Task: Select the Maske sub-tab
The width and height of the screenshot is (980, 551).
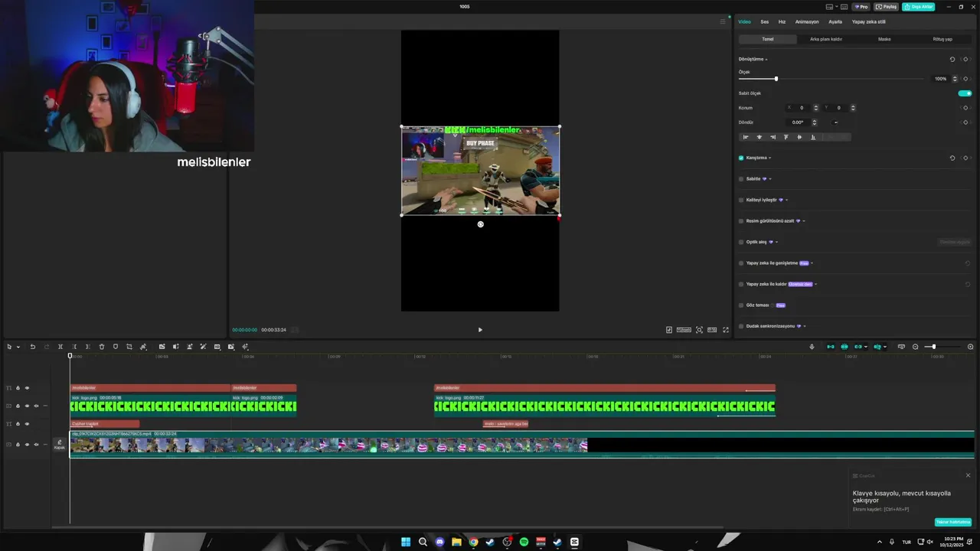Action: tap(884, 39)
